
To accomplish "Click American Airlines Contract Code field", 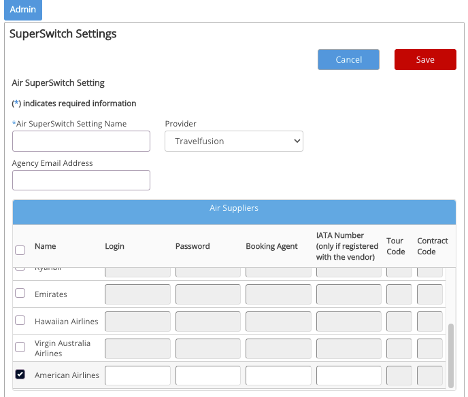I will pyautogui.click(x=430, y=376).
